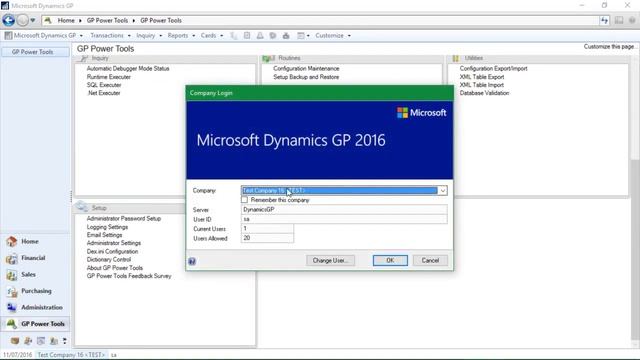Click the document toolbar icon
This screenshot has width=640, height=360.
(247, 36)
